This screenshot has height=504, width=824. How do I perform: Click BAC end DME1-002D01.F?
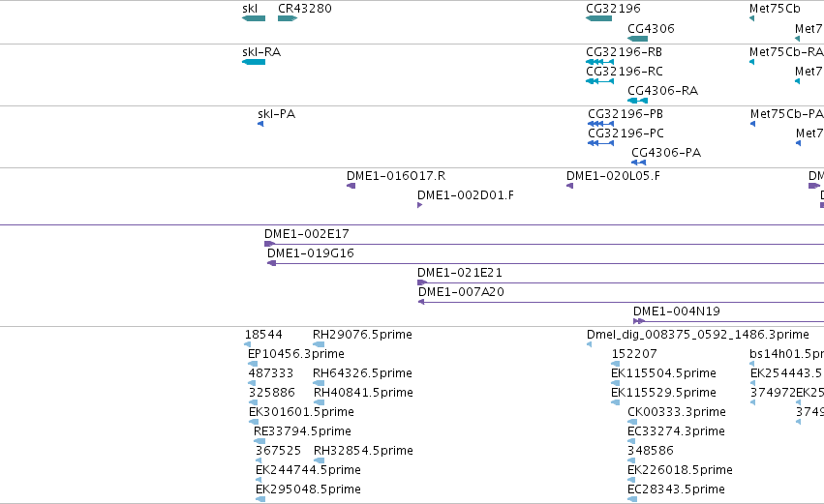pyautogui.click(x=419, y=205)
